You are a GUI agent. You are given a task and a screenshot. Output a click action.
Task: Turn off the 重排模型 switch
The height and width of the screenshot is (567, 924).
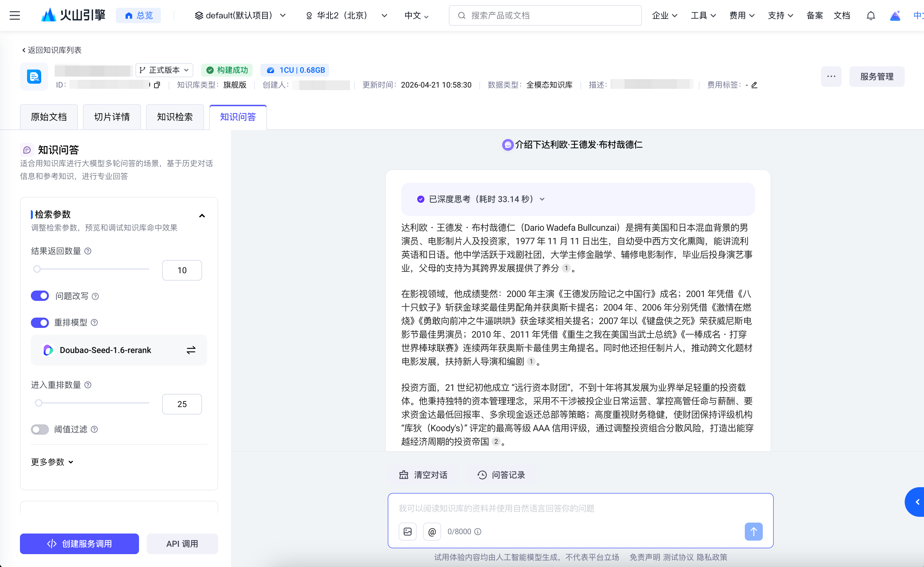pyautogui.click(x=40, y=322)
